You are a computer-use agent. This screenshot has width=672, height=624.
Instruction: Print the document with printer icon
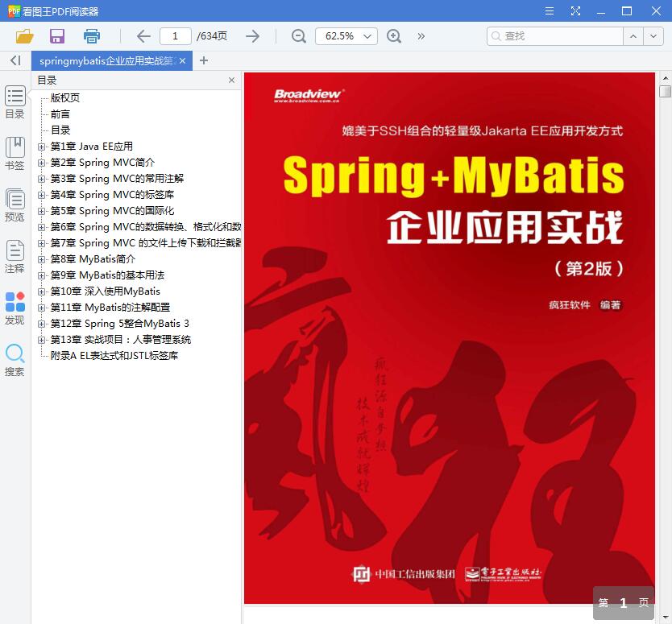92,36
